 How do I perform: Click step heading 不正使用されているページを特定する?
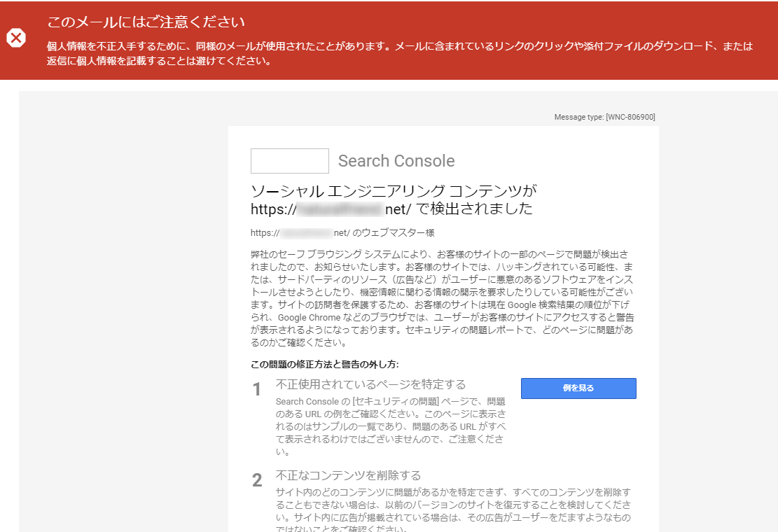pyautogui.click(x=370, y=384)
